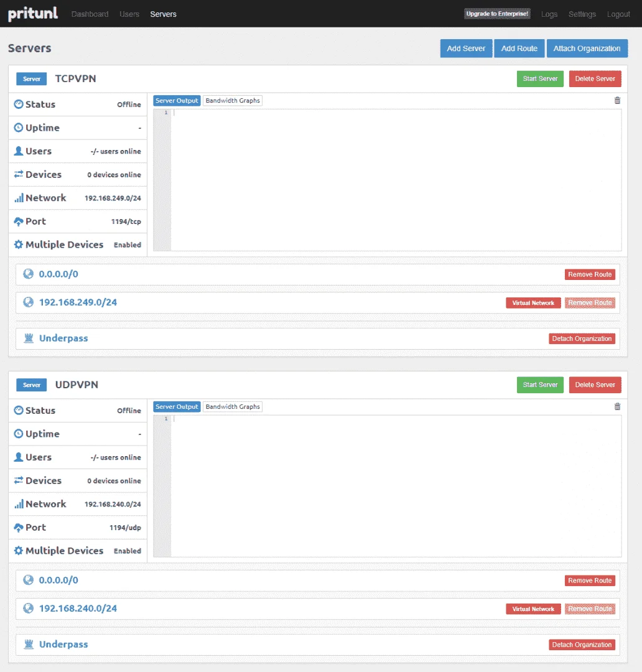Click globe icon beside 192.168.240.0/24 route
Viewport: 642px width, 672px height.
click(x=28, y=608)
